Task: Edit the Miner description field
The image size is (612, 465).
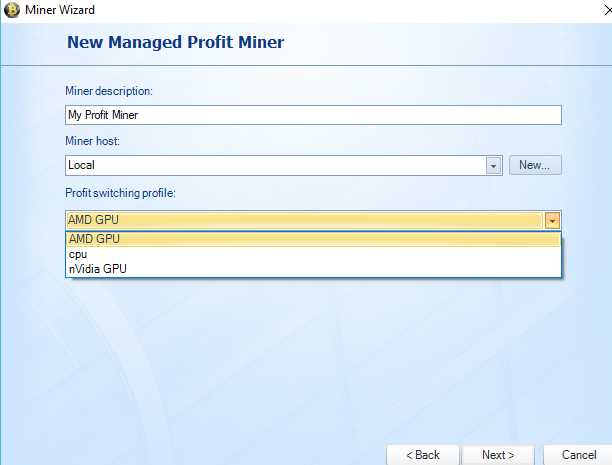Action: click(313, 115)
